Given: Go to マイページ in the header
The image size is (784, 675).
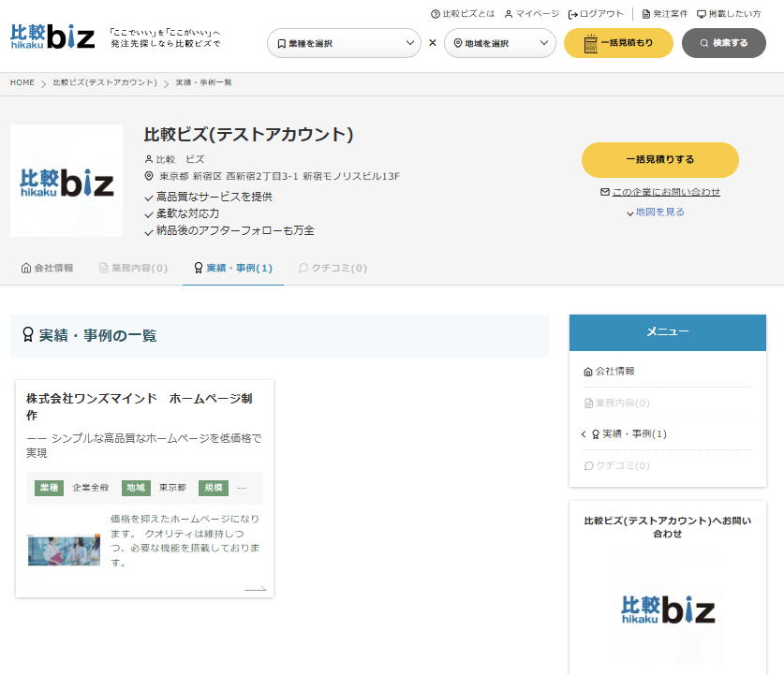Looking at the screenshot, I should (531, 14).
